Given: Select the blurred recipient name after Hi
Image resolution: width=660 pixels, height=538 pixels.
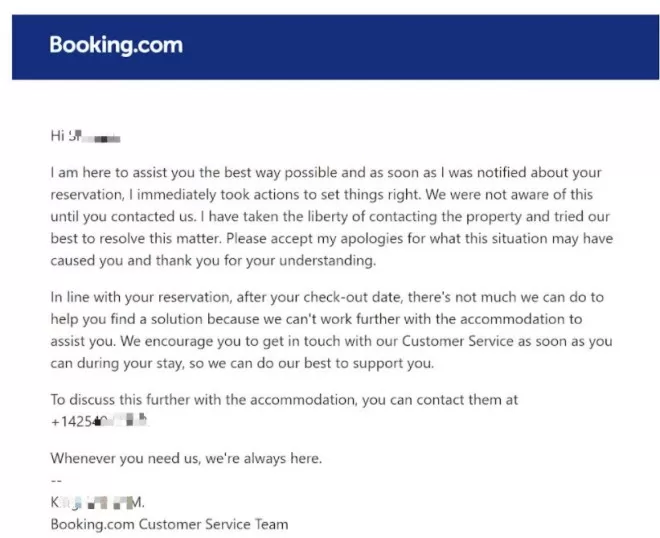Looking at the screenshot, I should coord(94,136).
